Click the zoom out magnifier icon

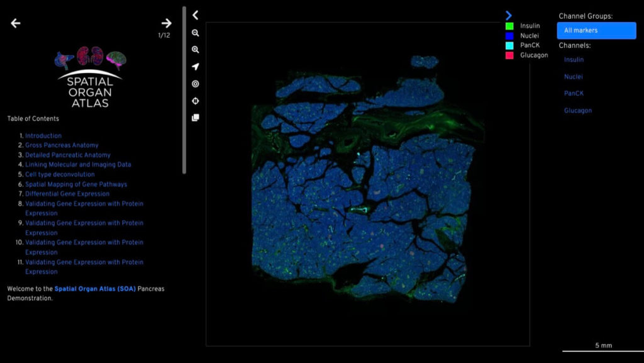196,33
